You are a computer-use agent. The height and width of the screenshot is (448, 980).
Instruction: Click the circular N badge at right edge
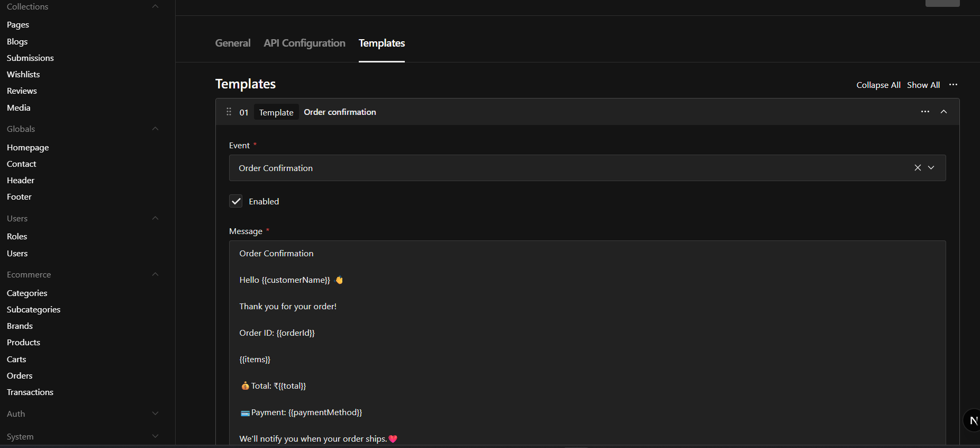pyautogui.click(x=973, y=420)
